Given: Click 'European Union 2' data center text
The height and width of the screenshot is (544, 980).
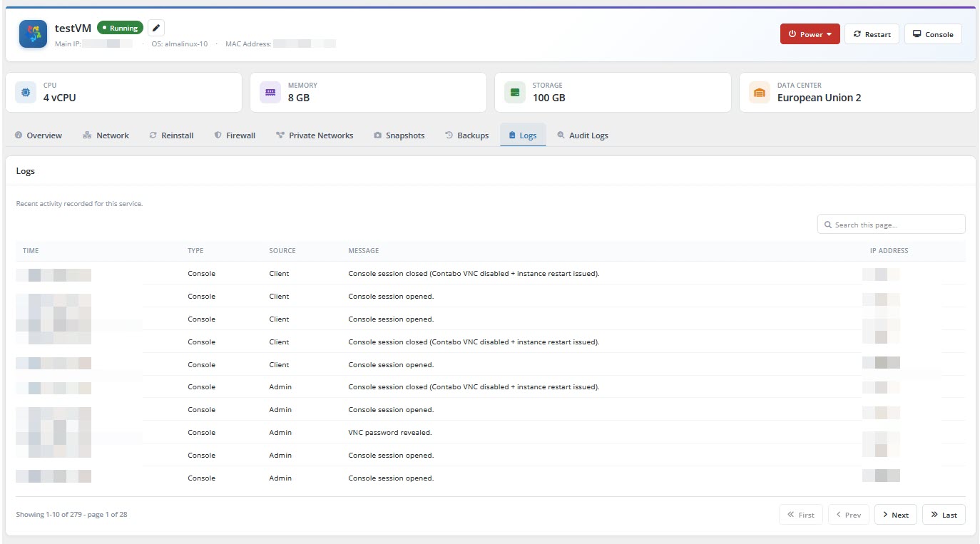Looking at the screenshot, I should click(819, 98).
